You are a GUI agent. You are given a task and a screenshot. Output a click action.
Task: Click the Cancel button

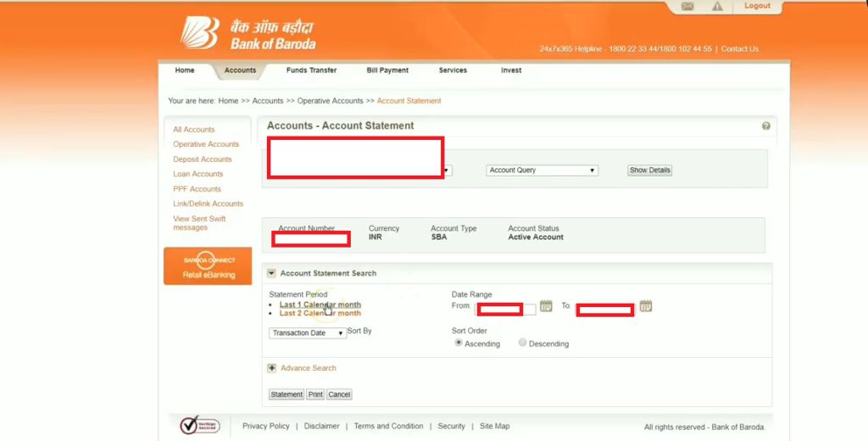coord(339,394)
